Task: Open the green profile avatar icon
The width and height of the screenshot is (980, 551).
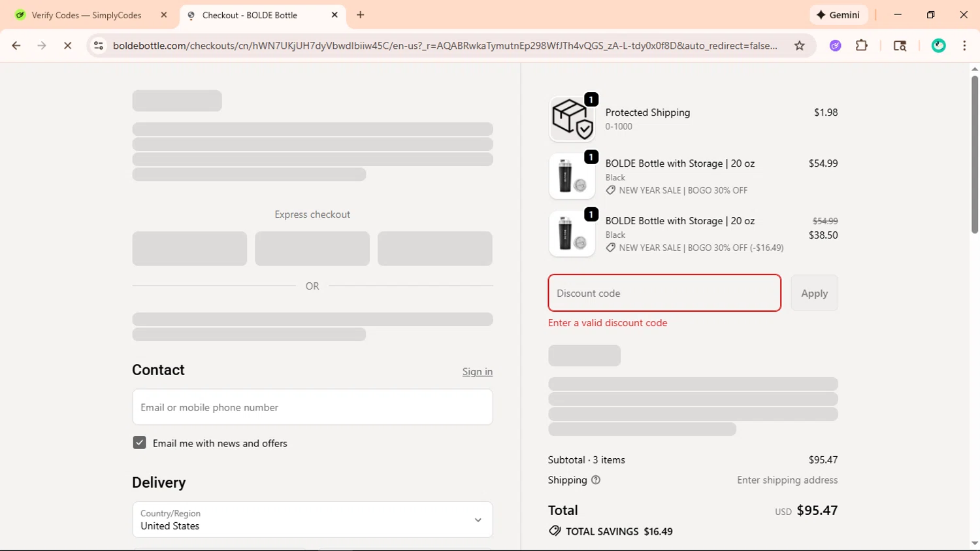Action: (x=939, y=46)
